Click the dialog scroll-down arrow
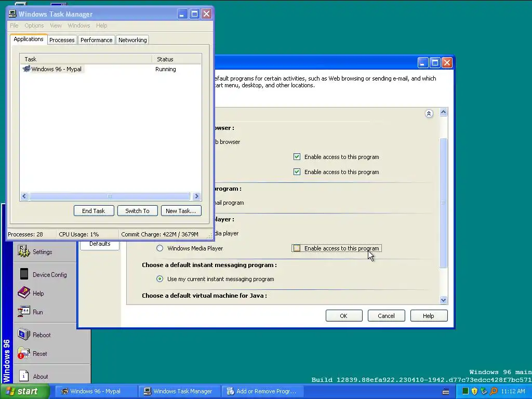This screenshot has height=399, width=532. click(x=444, y=300)
